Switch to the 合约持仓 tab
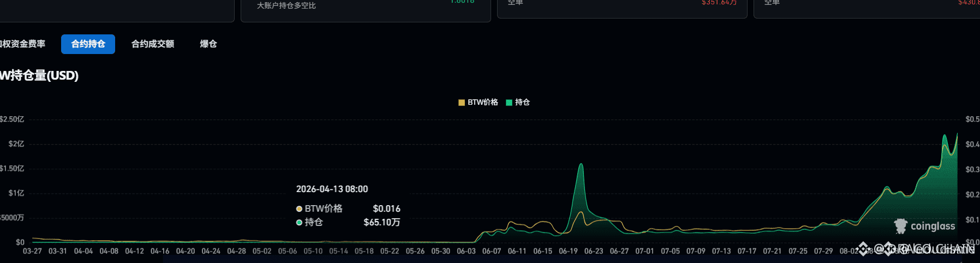The width and height of the screenshot is (980, 263). (x=88, y=44)
